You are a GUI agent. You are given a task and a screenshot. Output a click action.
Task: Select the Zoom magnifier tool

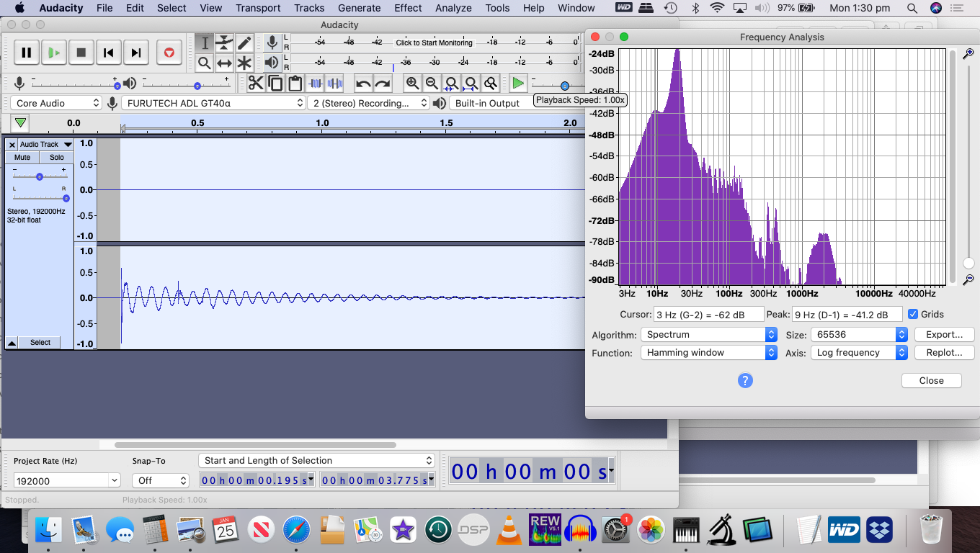[205, 63]
